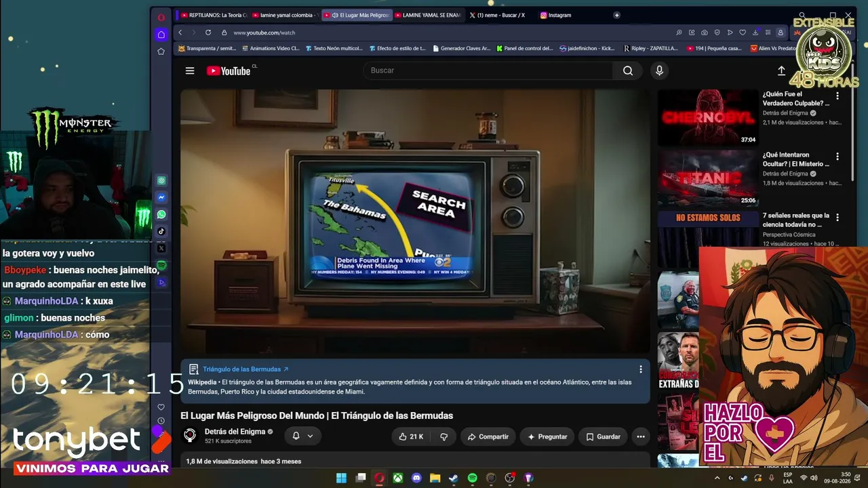Switch to the lamine yamal colombia tab
This screenshot has width=868, height=488.
285,15
